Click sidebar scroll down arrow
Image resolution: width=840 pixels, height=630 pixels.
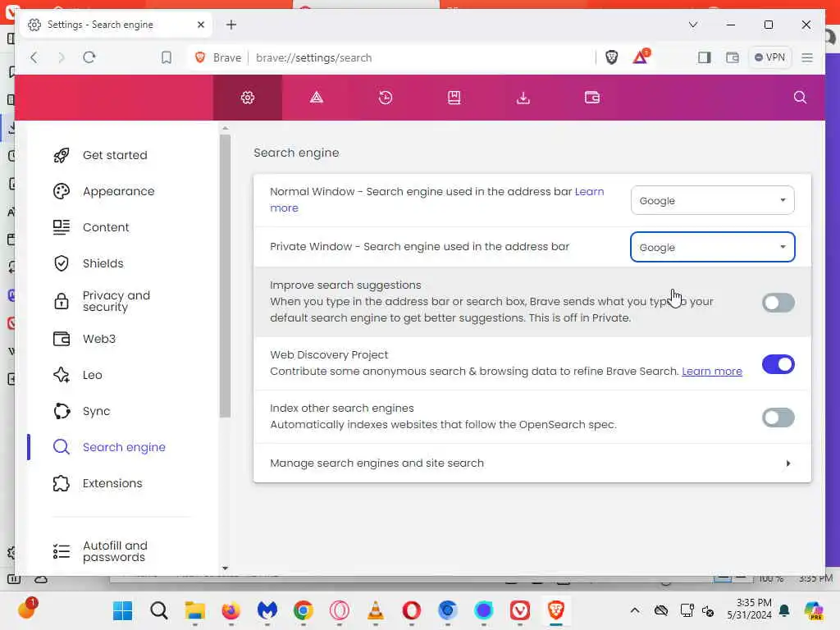point(225,568)
